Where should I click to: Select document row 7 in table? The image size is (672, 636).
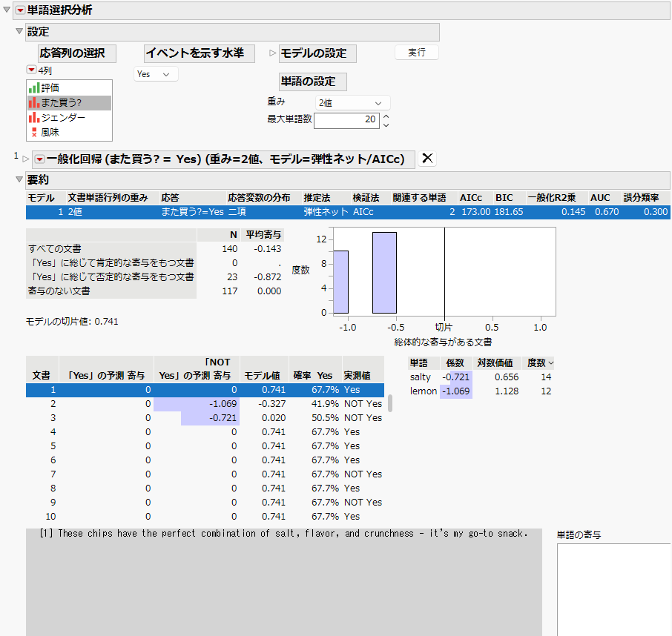pos(205,474)
